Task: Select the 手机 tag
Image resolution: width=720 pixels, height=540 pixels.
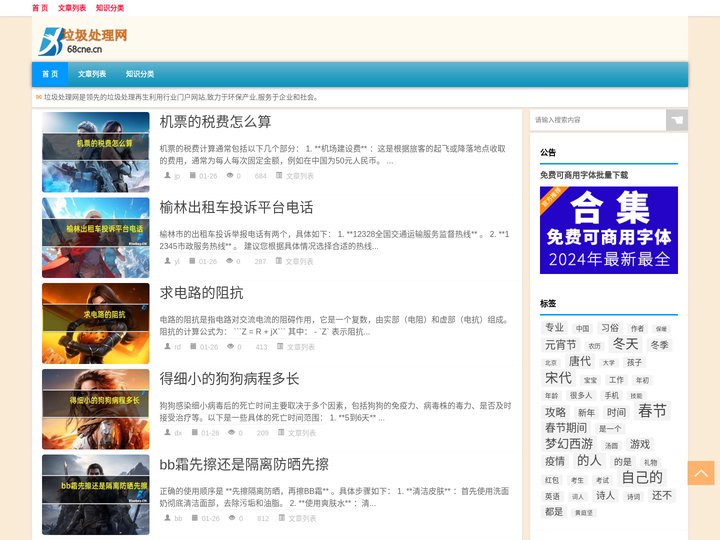Action: pyautogui.click(x=611, y=395)
